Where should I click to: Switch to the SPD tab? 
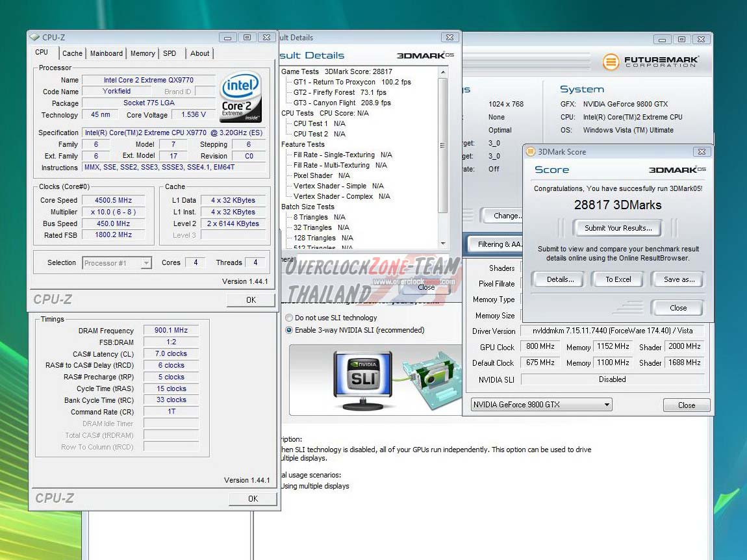[x=170, y=53]
